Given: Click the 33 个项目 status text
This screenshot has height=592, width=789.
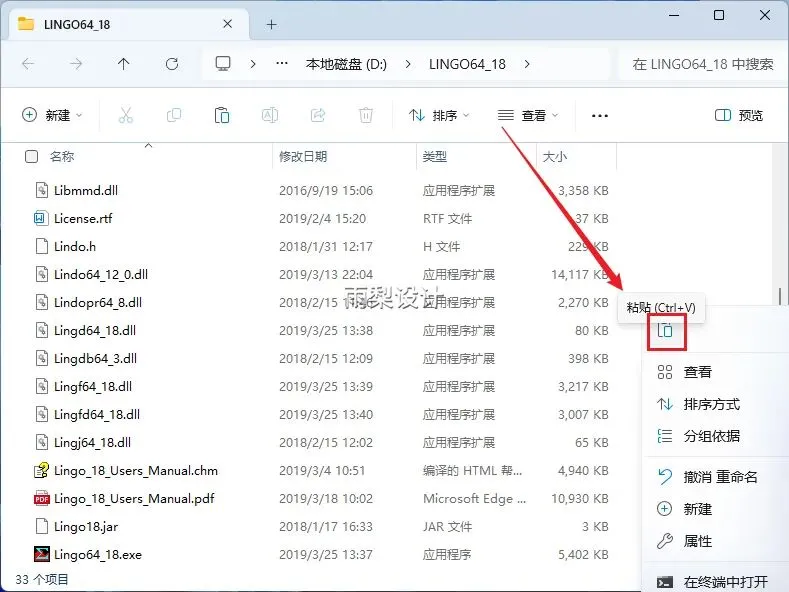Looking at the screenshot, I should pyautogui.click(x=42, y=579).
